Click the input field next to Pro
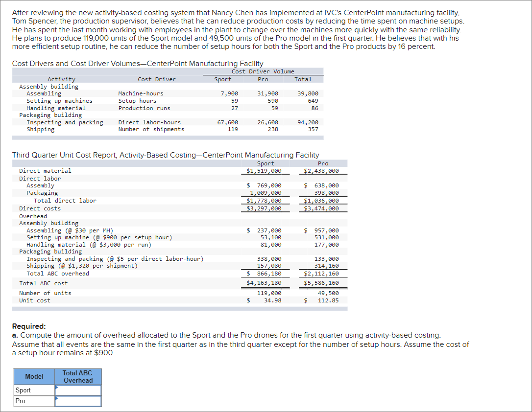 point(78,401)
